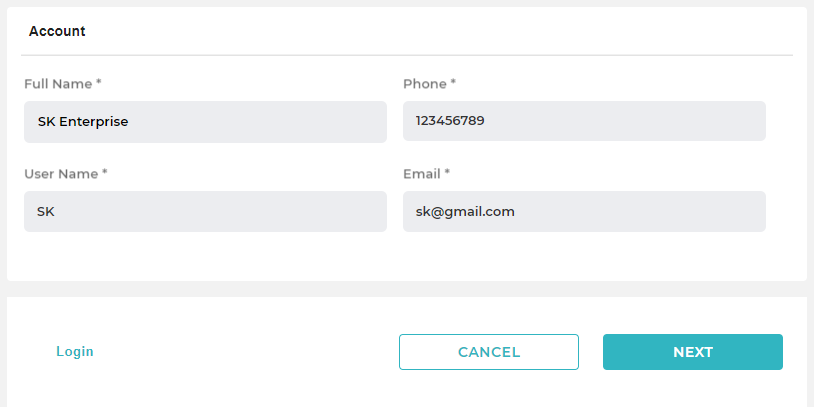Click empty space between Login and CANCEL

coord(245,352)
